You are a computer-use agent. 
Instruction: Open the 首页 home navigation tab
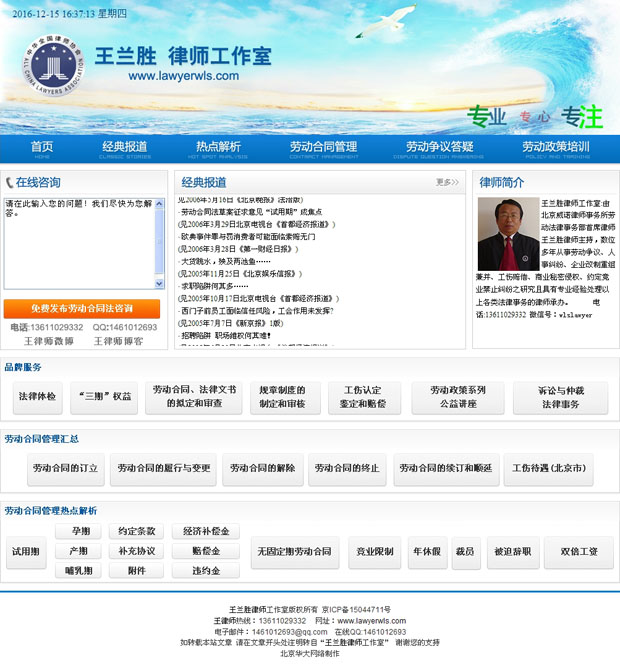coord(42,148)
